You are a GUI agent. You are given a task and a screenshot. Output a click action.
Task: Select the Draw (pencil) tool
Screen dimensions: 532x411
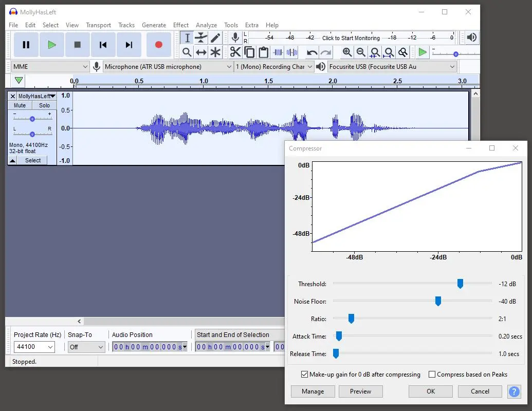pyautogui.click(x=215, y=38)
